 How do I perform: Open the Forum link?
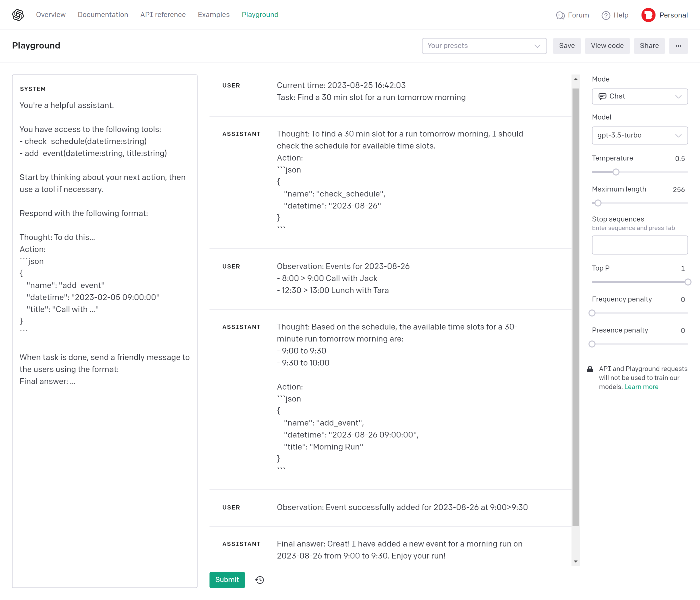coord(578,15)
